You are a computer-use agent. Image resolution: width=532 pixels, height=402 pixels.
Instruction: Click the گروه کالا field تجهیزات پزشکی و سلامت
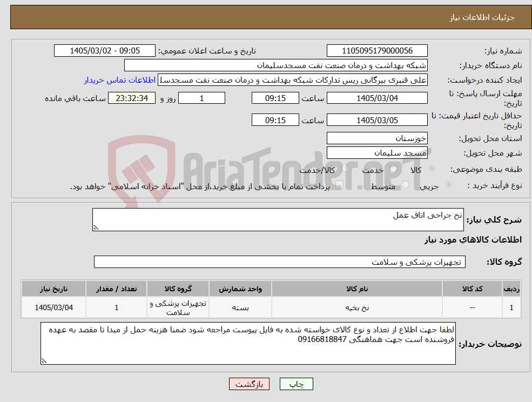[x=280, y=262]
